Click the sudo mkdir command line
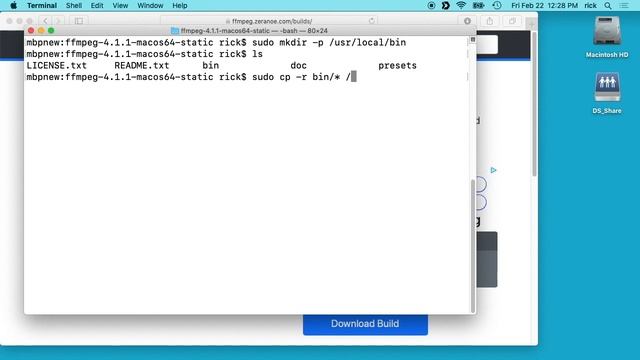640x360 pixels. [x=216, y=42]
